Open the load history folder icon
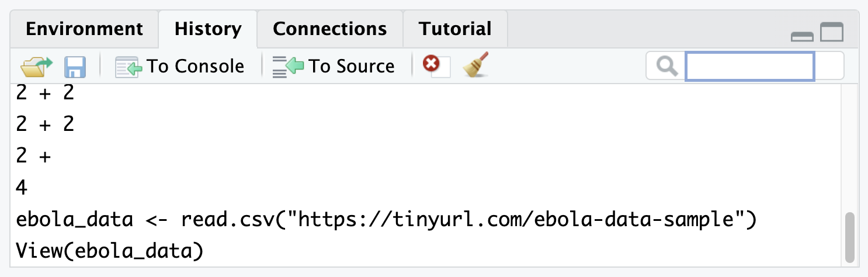868x277 pixels. [x=36, y=66]
